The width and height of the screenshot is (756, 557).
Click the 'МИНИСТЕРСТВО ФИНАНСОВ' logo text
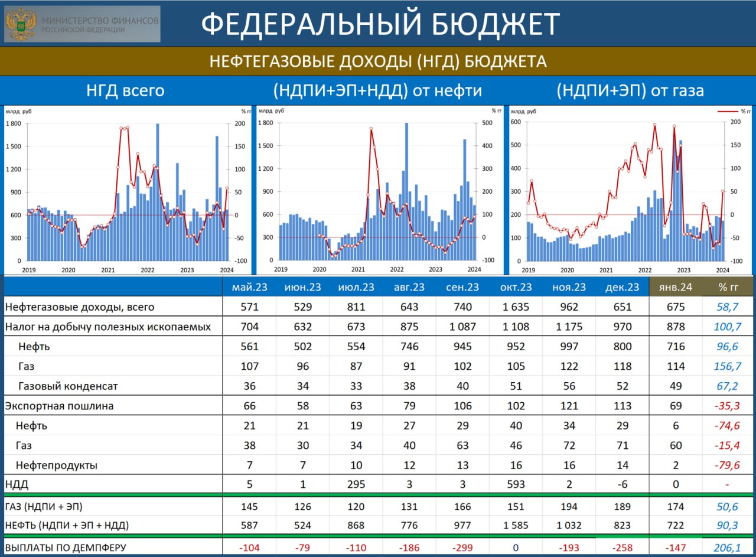100,20
